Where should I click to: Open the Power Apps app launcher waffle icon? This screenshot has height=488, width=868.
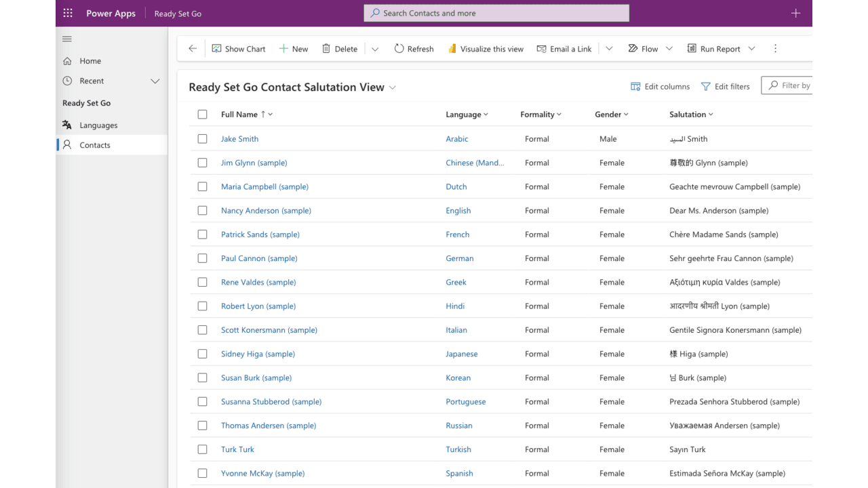pos(66,13)
